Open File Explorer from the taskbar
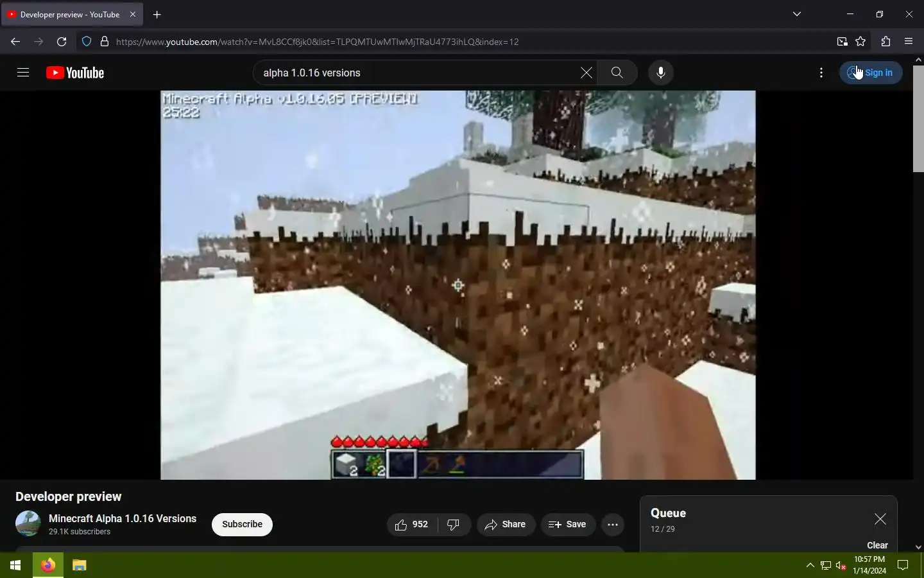 [x=79, y=565]
